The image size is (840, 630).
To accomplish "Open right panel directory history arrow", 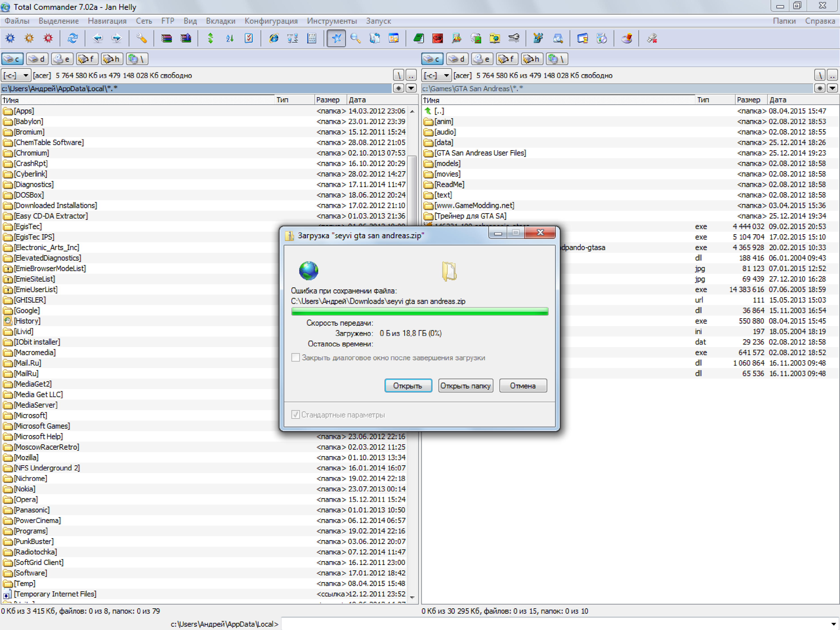I will tap(832, 88).
